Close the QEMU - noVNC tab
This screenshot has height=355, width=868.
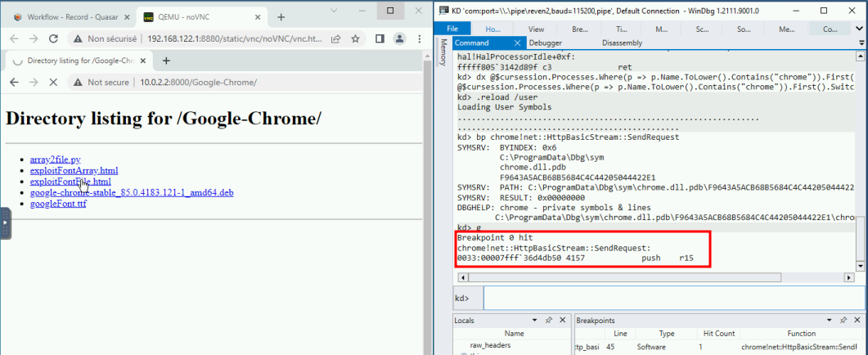(259, 17)
